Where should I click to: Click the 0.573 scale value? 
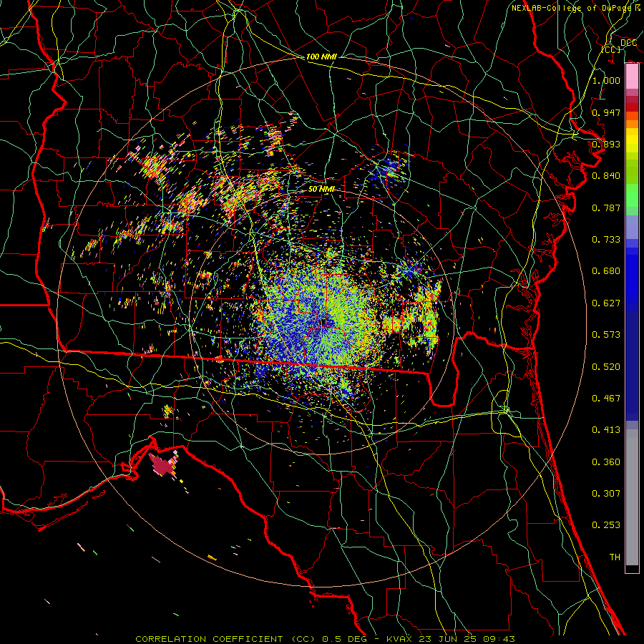606,335
